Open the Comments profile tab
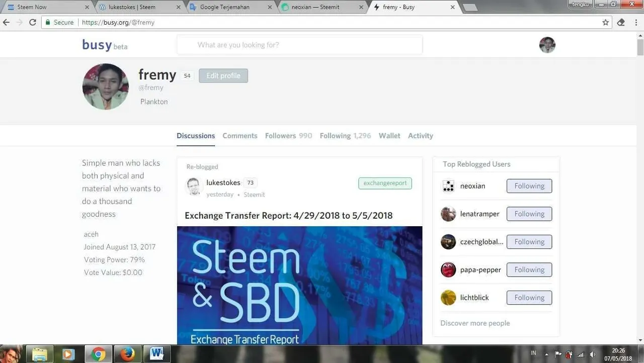644x363 pixels. (240, 136)
